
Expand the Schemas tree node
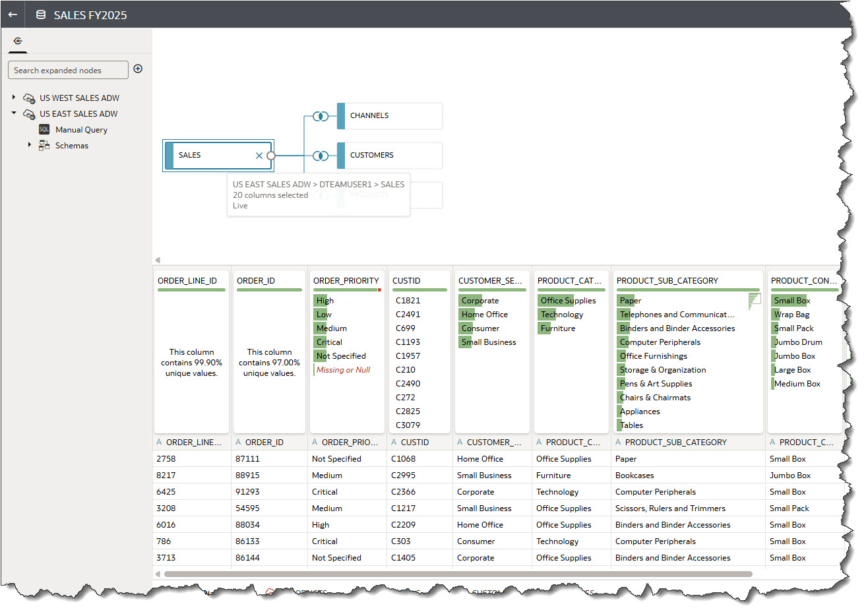pos(29,144)
